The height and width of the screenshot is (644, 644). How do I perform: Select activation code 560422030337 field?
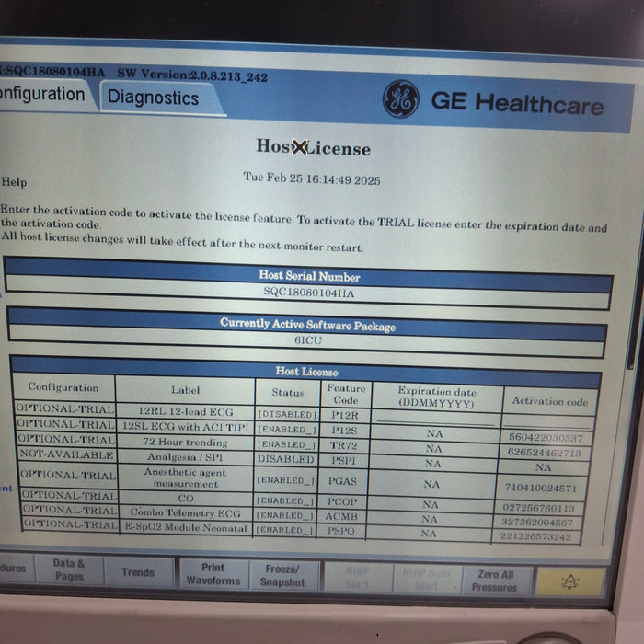click(546, 438)
